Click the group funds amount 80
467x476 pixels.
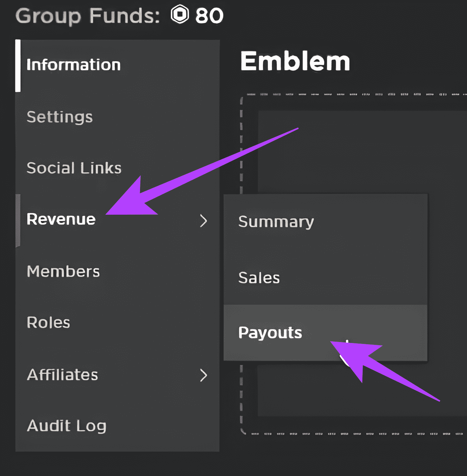click(x=209, y=16)
